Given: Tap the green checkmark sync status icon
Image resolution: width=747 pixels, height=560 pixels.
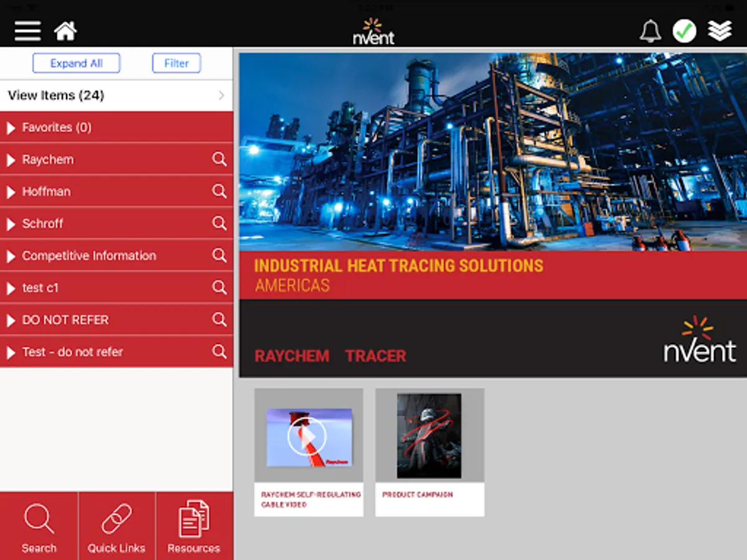Looking at the screenshot, I should (x=684, y=30).
